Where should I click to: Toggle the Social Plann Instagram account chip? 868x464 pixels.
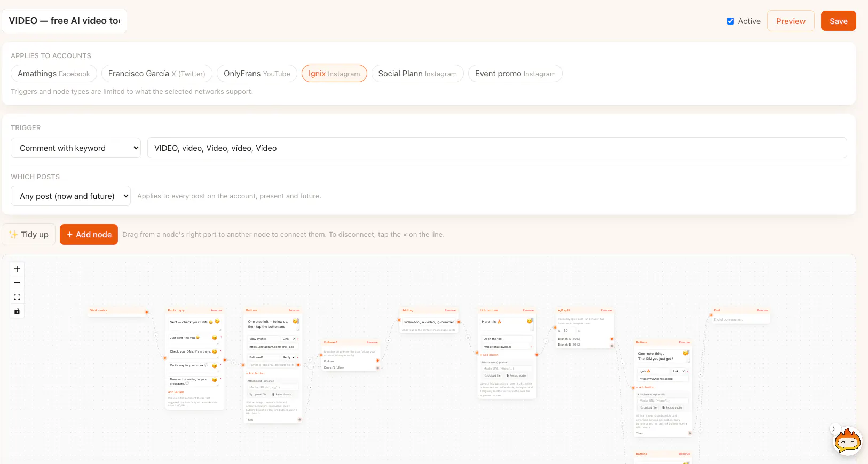pos(417,74)
